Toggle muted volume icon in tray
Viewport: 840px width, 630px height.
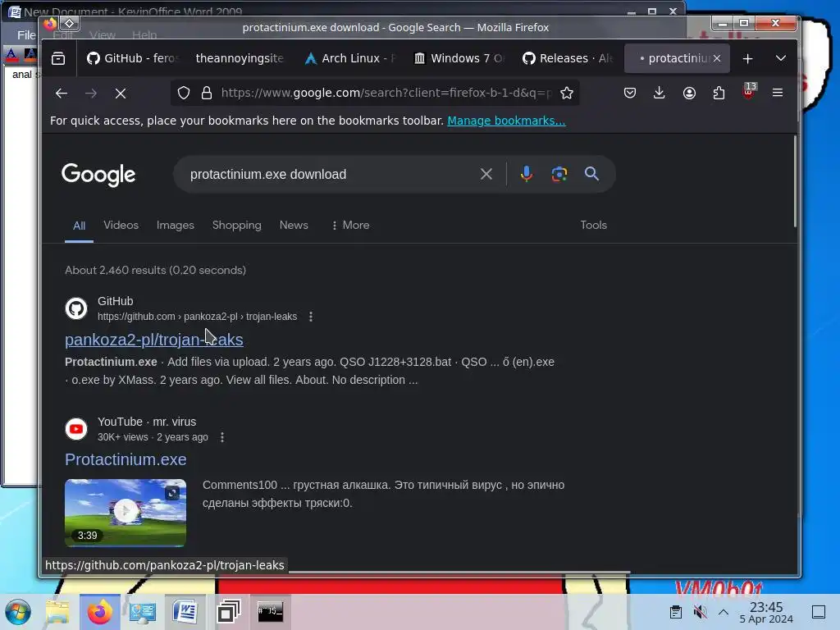(700, 612)
